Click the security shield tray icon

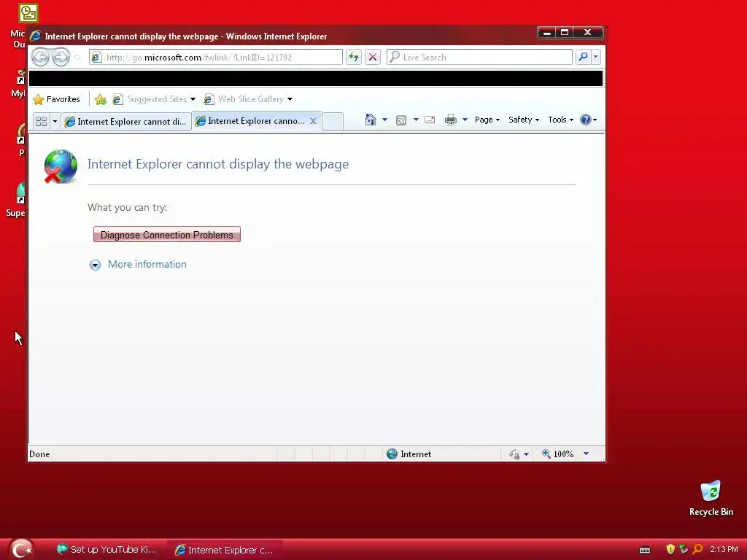tap(670, 549)
